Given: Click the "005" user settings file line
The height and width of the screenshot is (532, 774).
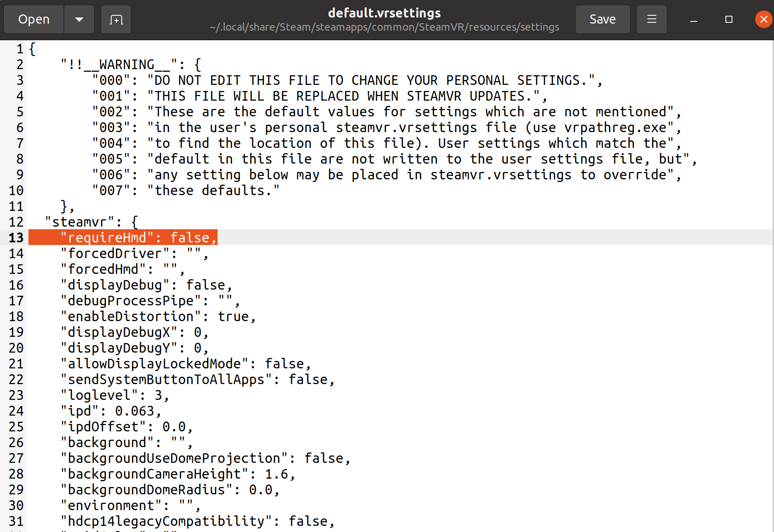Looking at the screenshot, I should (394, 159).
